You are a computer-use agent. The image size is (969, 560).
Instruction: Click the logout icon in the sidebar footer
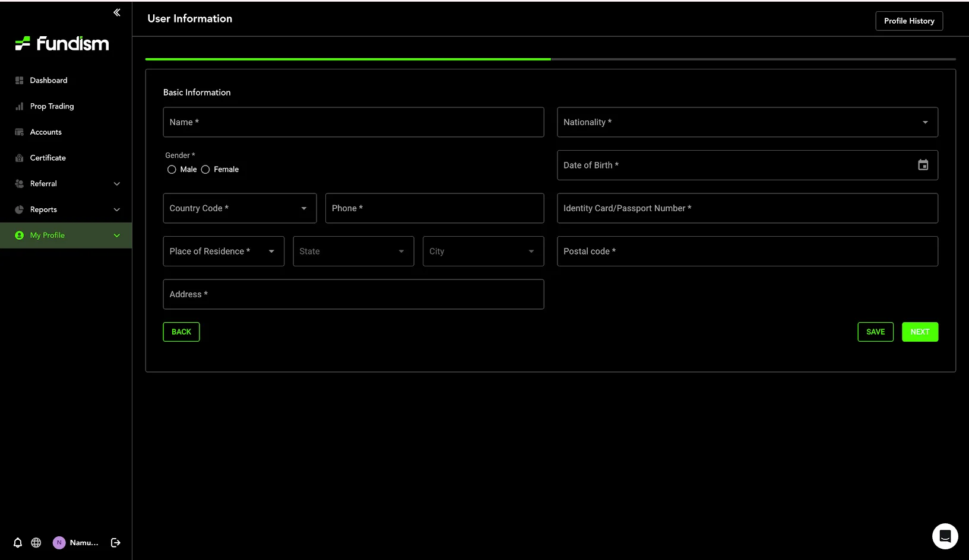116,542
